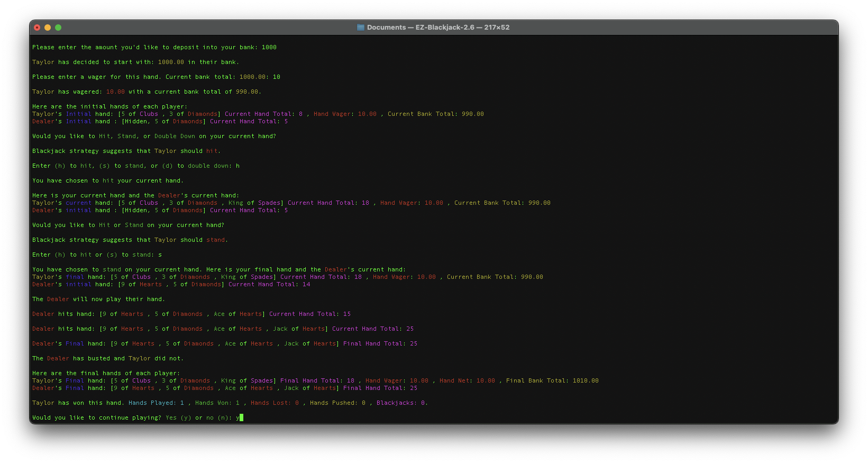Click the green cursor after the continue-playing prompt

(241, 417)
